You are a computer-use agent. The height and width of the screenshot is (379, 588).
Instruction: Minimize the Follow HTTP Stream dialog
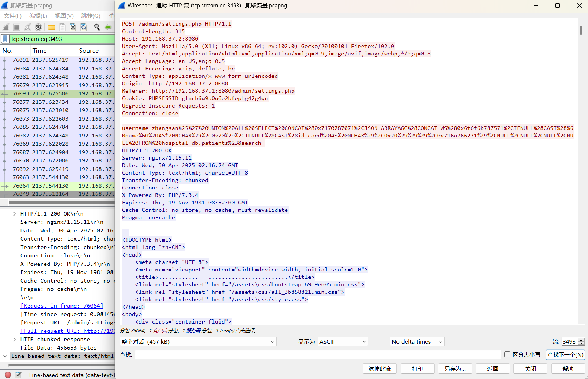point(536,6)
